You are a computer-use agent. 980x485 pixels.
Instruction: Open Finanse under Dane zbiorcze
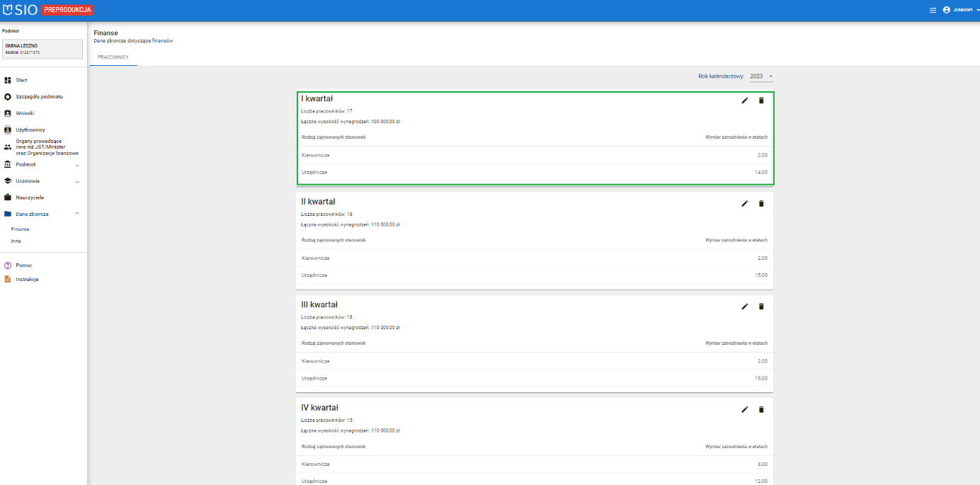click(x=20, y=229)
